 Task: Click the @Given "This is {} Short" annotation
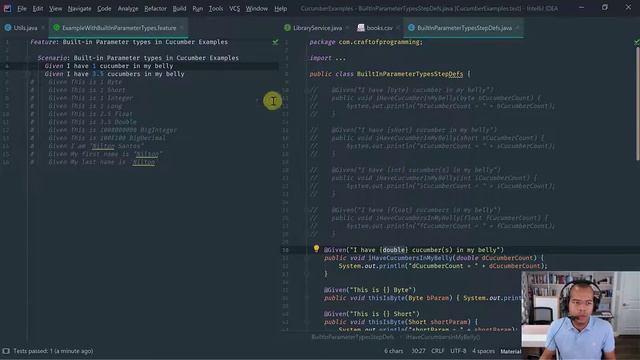372,314
